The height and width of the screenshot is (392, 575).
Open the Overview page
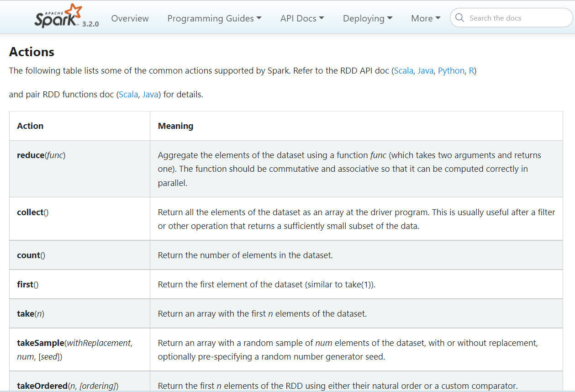(x=130, y=18)
